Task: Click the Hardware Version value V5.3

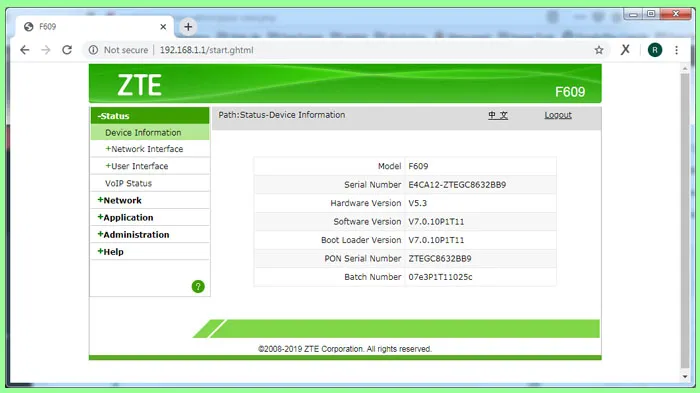Action: [417, 203]
